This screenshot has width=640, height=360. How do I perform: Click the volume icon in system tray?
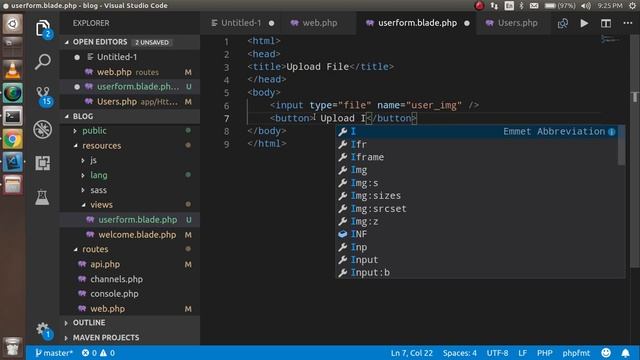586,6
